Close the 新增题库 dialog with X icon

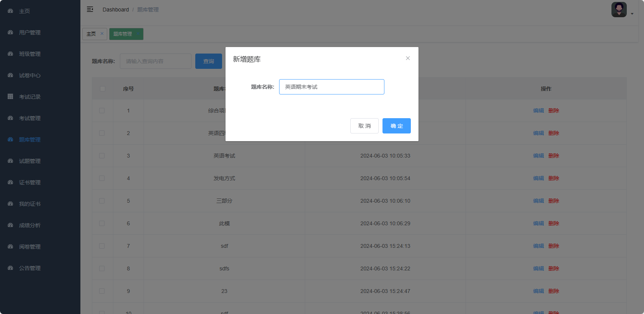tap(408, 58)
